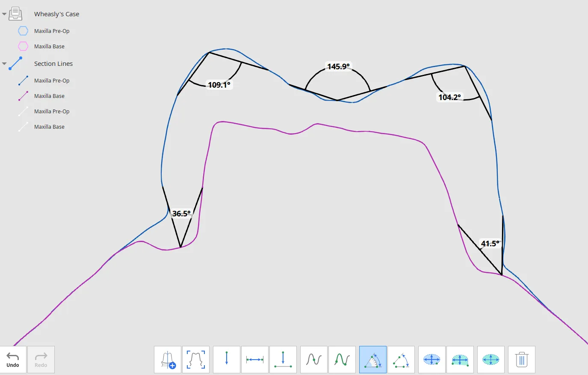Viewport: 588px width, 375px height.
Task: Select the Section Lines label
Action: coord(53,64)
